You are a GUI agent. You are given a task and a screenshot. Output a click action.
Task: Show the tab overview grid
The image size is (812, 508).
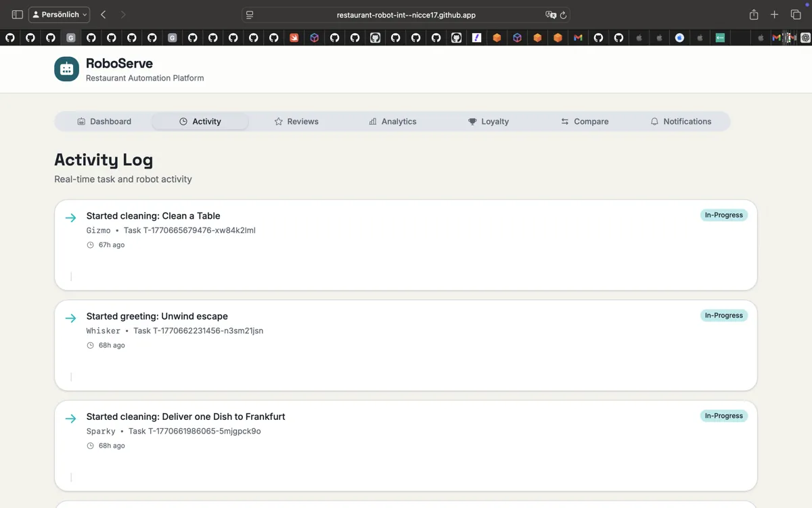[796, 15]
